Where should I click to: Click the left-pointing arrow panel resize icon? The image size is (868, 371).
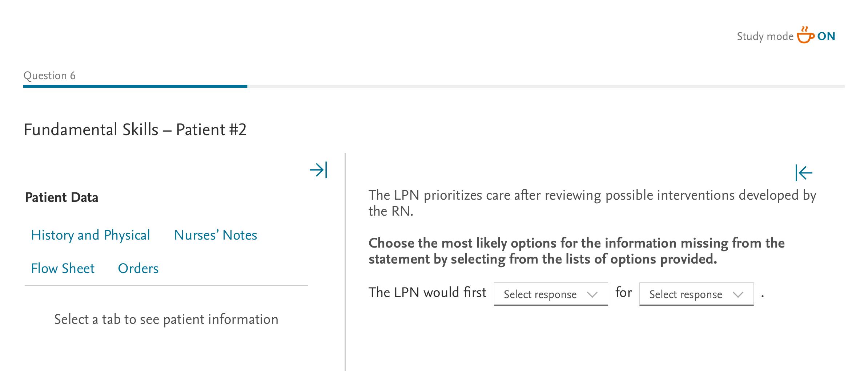(804, 172)
